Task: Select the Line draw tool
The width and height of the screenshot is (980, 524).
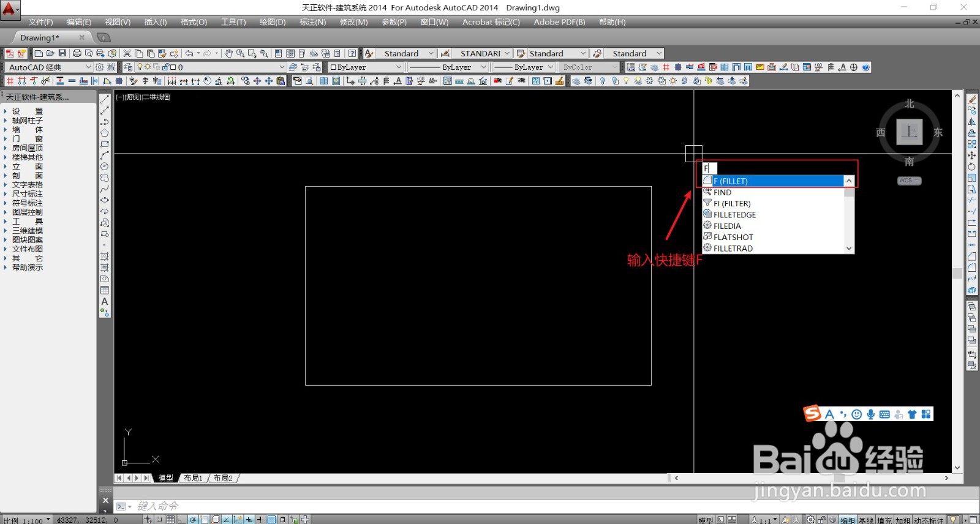Action: tap(105, 99)
